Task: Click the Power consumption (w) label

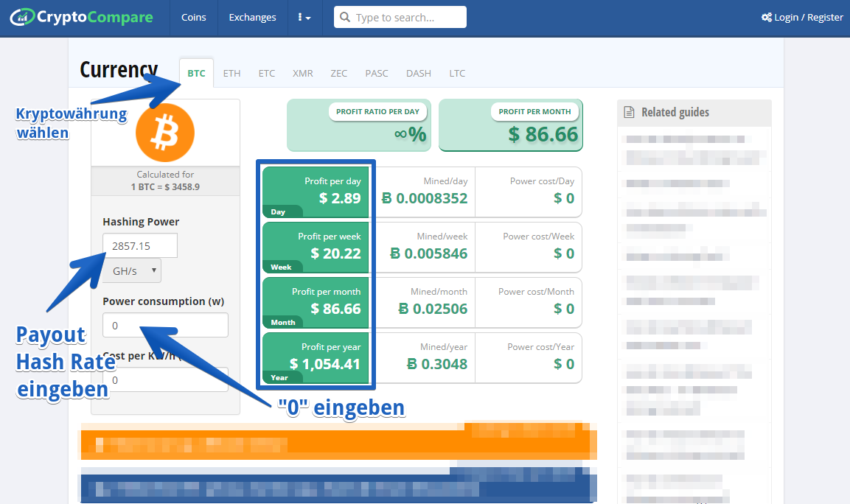Action: [163, 301]
